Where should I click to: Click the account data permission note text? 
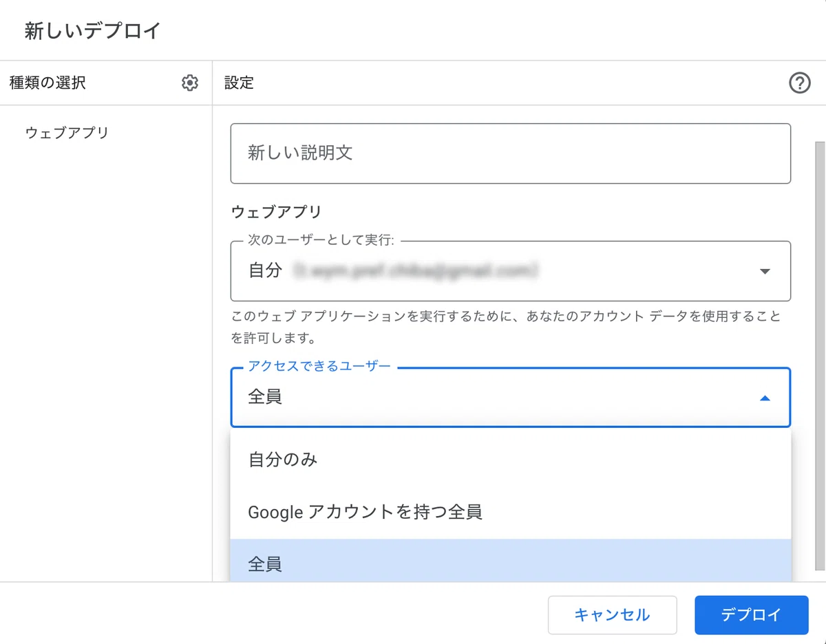(506, 328)
